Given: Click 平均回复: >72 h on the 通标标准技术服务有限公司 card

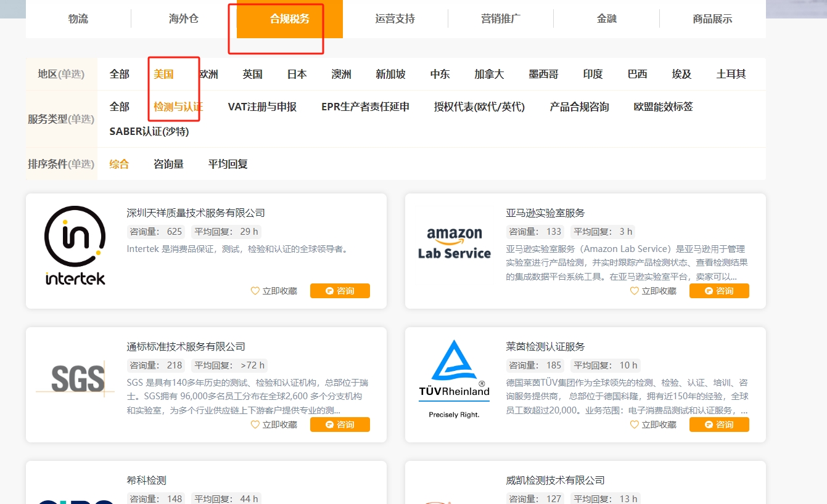Looking at the screenshot, I should 228,365.
